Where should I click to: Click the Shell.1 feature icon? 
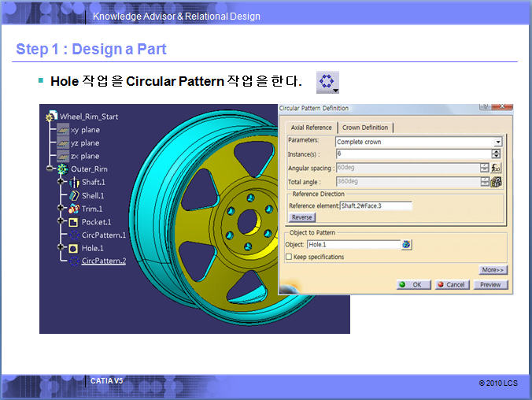(x=74, y=195)
